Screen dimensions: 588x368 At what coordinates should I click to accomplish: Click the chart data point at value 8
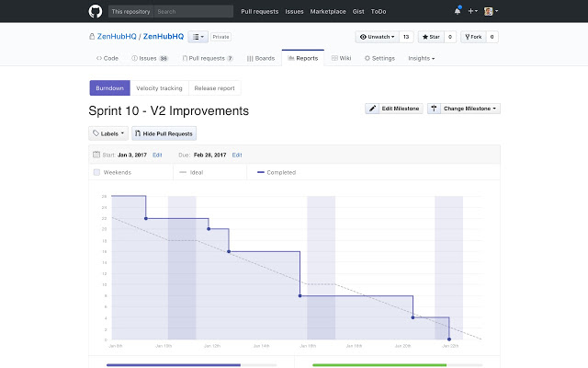pyautogui.click(x=300, y=295)
